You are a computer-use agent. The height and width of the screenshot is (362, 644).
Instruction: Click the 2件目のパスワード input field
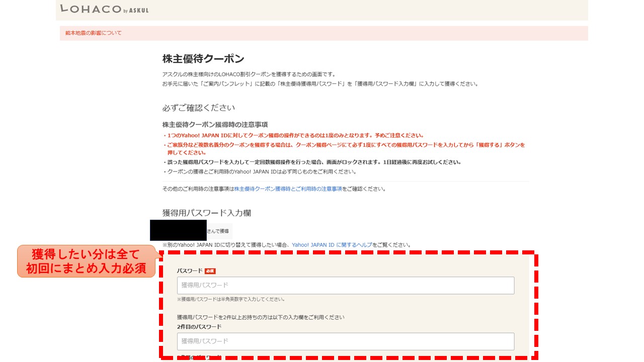(x=346, y=341)
